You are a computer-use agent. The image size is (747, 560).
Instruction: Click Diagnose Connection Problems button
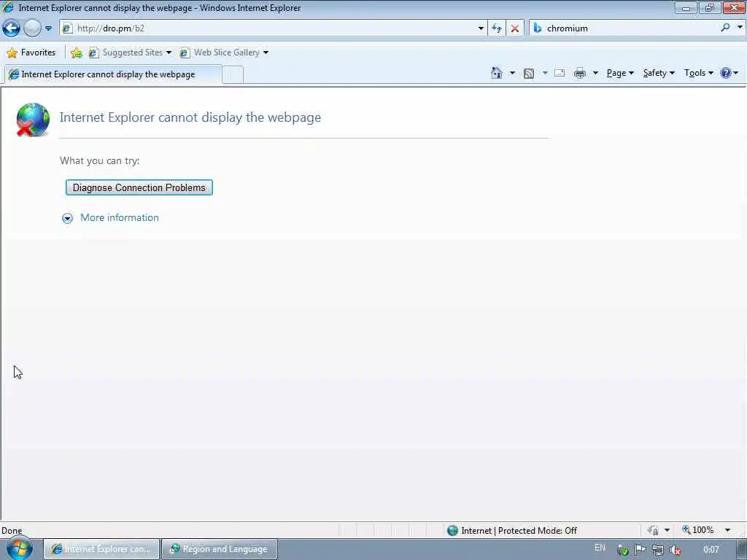pyautogui.click(x=139, y=187)
